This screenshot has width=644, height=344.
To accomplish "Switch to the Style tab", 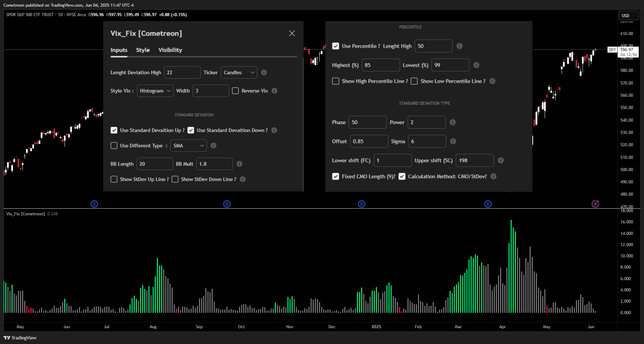I will pyautogui.click(x=143, y=50).
